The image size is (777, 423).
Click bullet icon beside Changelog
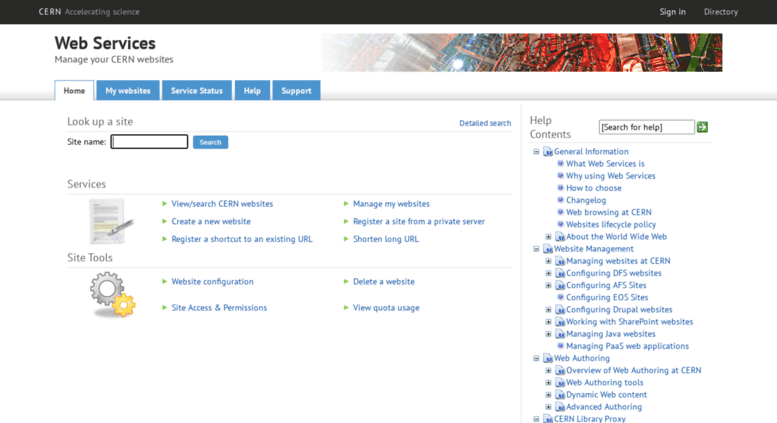tap(560, 200)
